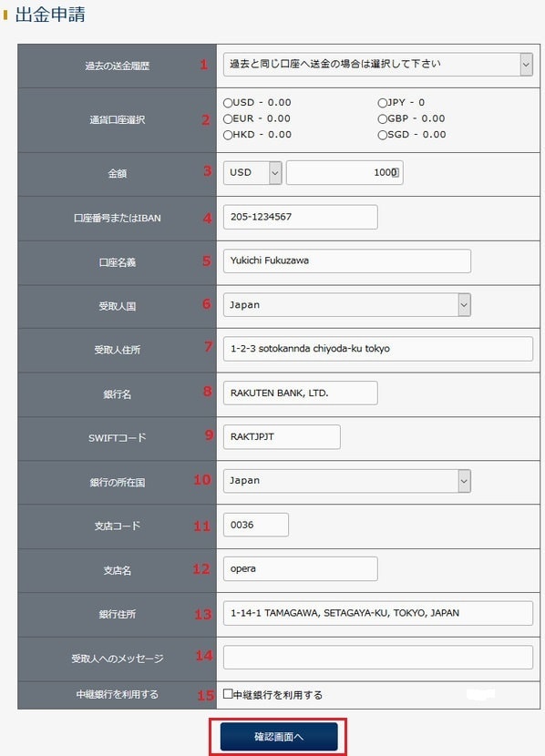The width and height of the screenshot is (545, 756).
Task: Click the account holder name Yukichi Fukuzawa field
Action: pyautogui.click(x=346, y=261)
